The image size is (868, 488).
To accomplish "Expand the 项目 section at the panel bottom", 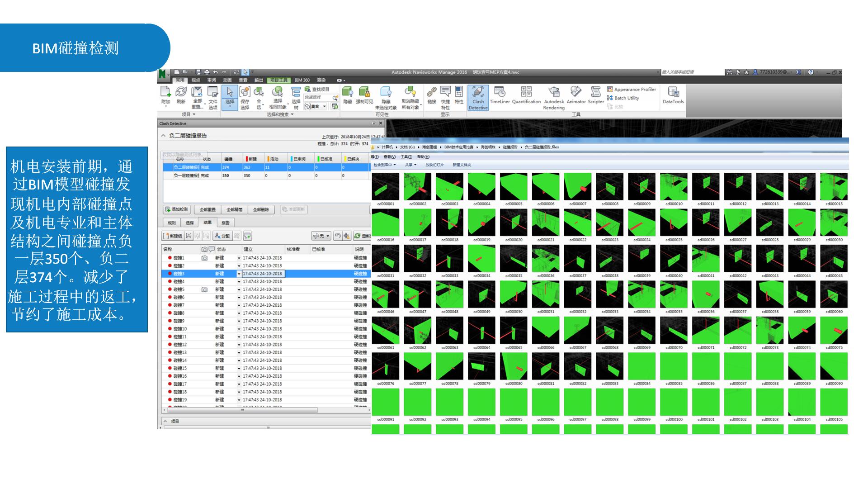I will [165, 421].
